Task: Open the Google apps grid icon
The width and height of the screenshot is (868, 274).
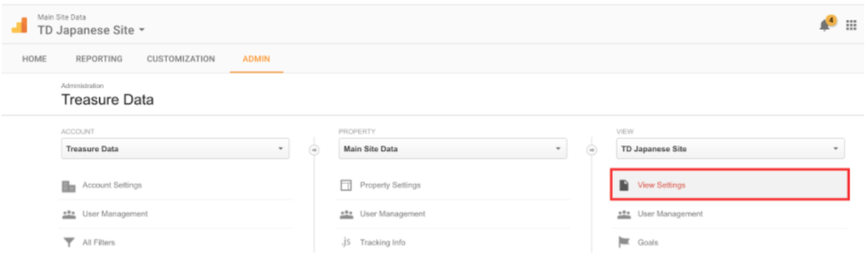Action: click(851, 25)
